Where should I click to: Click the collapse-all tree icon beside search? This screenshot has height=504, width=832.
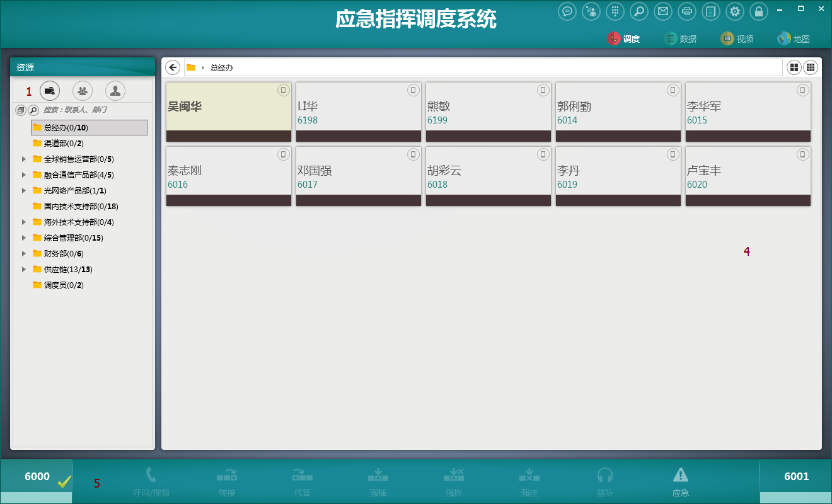(x=20, y=110)
